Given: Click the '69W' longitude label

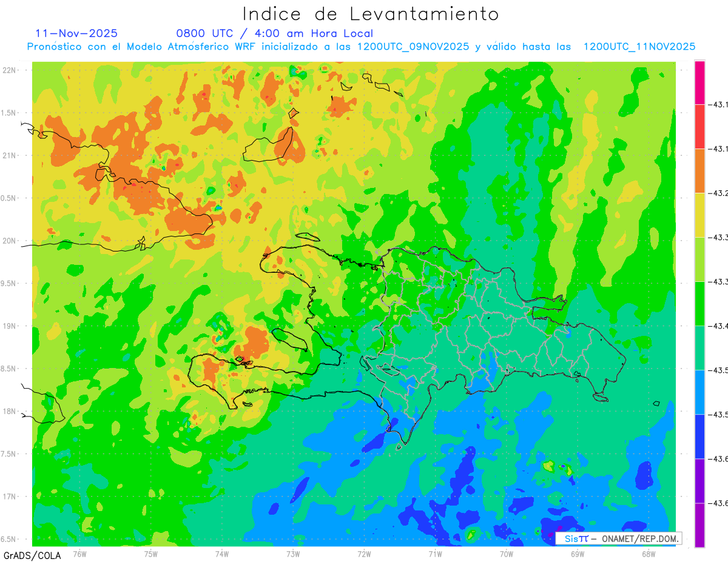Looking at the screenshot, I should [578, 554].
